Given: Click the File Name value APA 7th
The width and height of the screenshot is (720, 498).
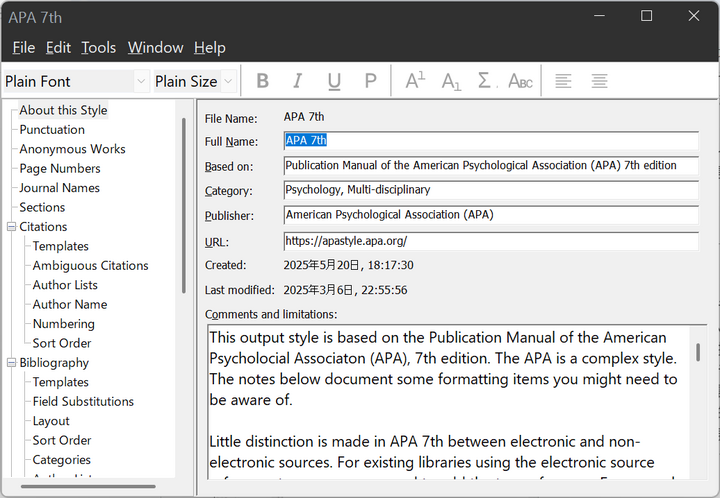Looking at the screenshot, I should (x=304, y=117).
